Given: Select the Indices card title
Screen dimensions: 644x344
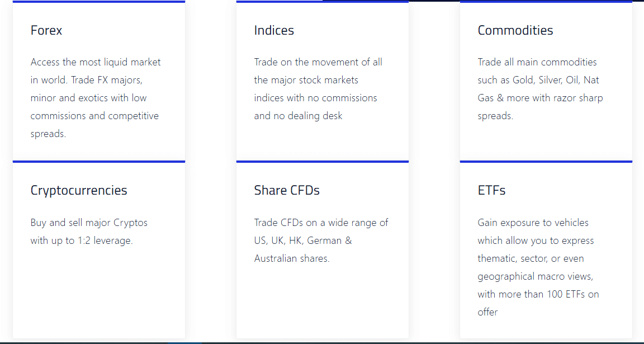Looking at the screenshot, I should click(x=274, y=30).
